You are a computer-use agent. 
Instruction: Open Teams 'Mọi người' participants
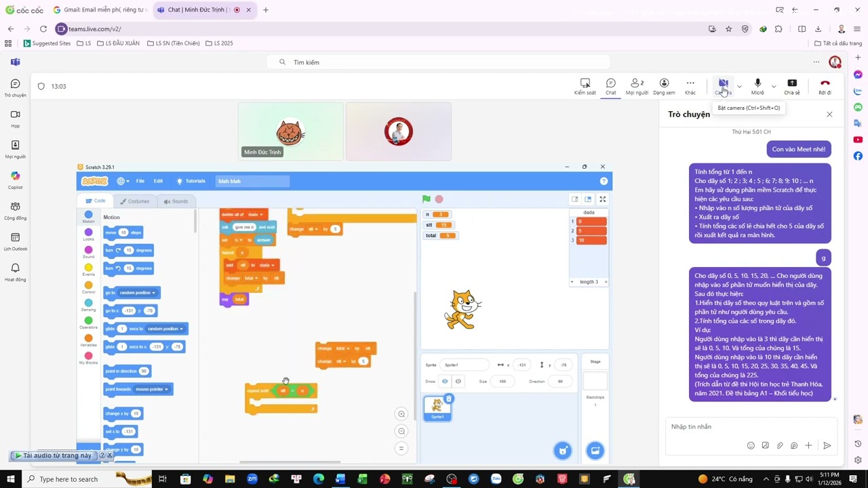(637, 87)
